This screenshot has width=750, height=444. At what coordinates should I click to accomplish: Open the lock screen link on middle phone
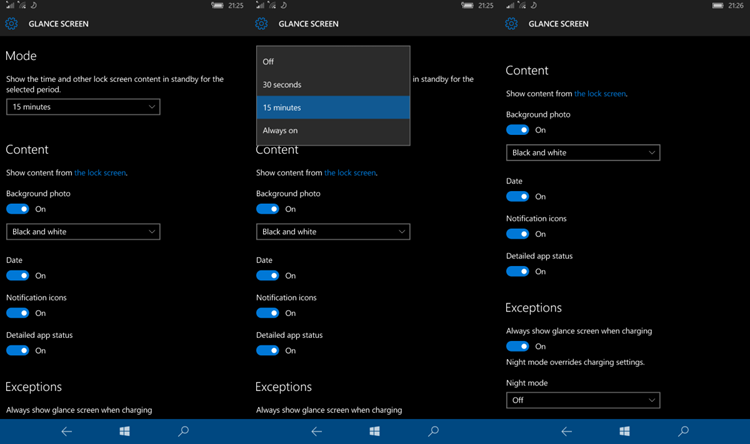click(350, 173)
